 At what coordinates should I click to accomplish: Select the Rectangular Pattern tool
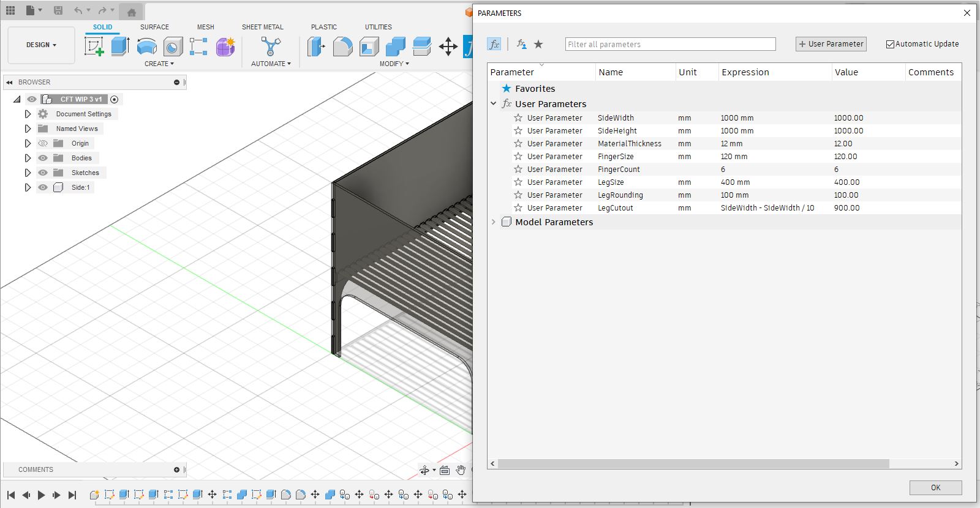tap(198, 47)
